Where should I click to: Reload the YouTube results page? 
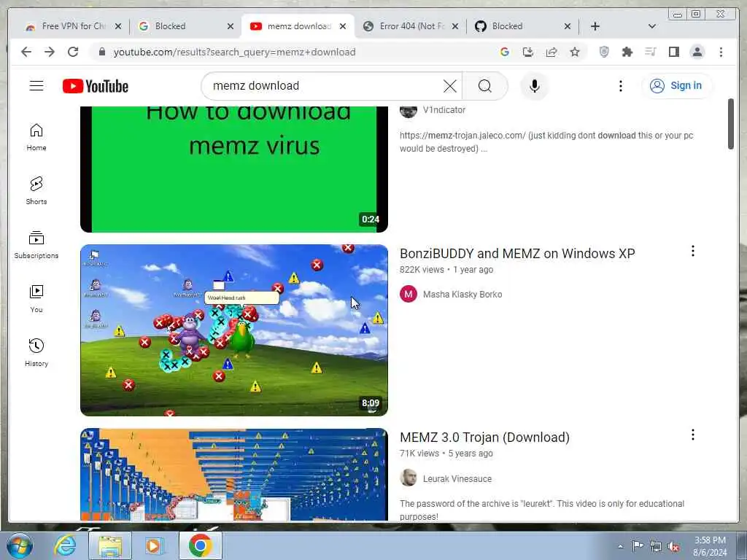[x=73, y=52]
